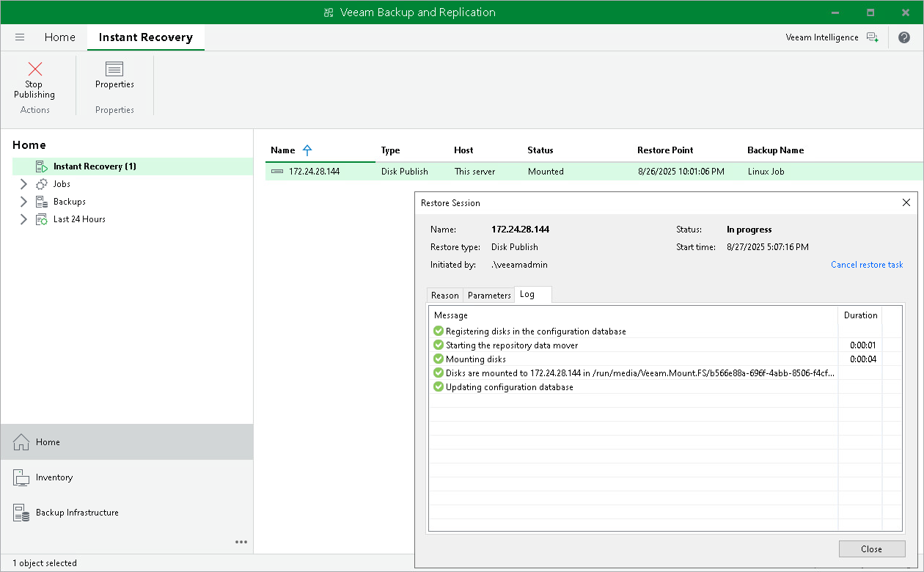The image size is (924, 572).
Task: Click success icon for Registering disks message
Action: [439, 331]
